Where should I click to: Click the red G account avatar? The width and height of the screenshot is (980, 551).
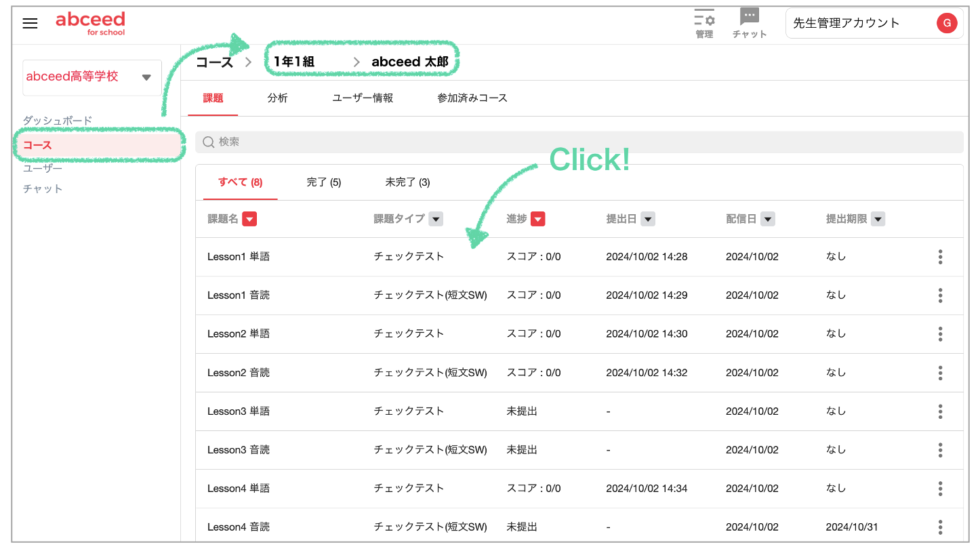[947, 23]
